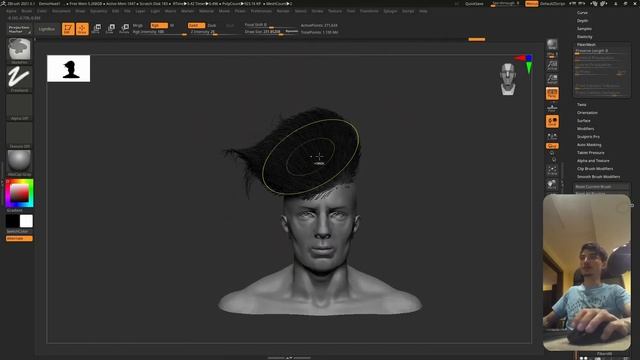Image resolution: width=640 pixels, height=360 pixels.
Task: Toggle the Mrgb channel button
Action: 138,25
